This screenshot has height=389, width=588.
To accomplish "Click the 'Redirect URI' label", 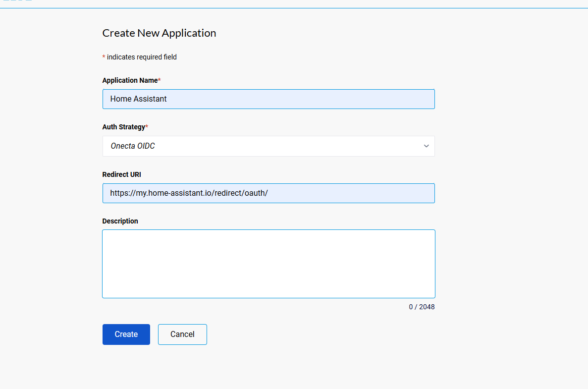I will tap(121, 174).
